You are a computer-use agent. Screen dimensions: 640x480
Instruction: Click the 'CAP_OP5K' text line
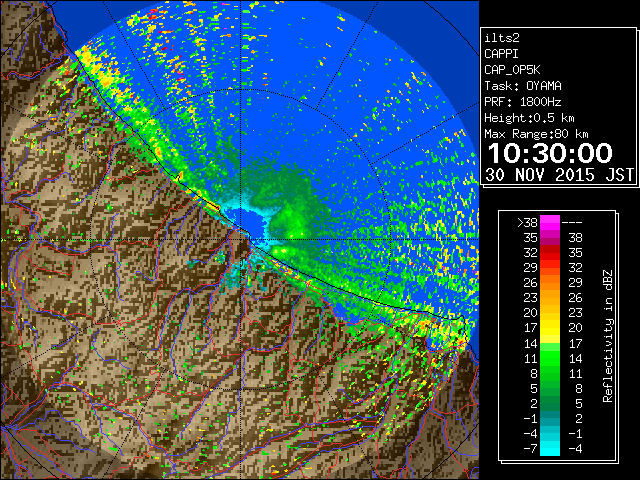click(x=512, y=70)
